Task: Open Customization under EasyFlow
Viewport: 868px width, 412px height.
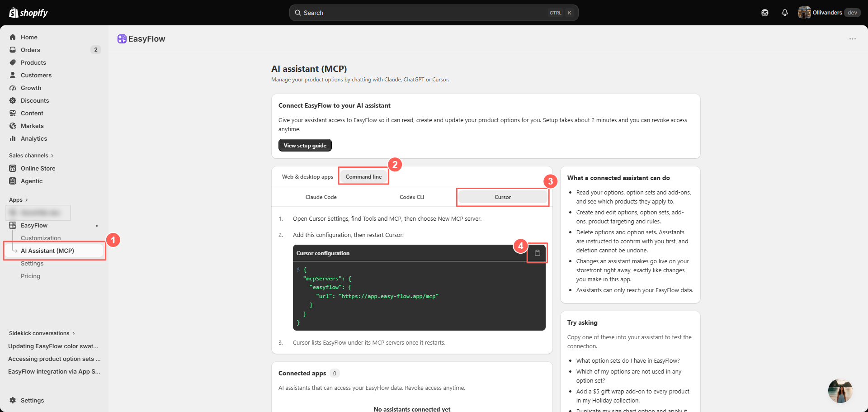Action: 41,238
